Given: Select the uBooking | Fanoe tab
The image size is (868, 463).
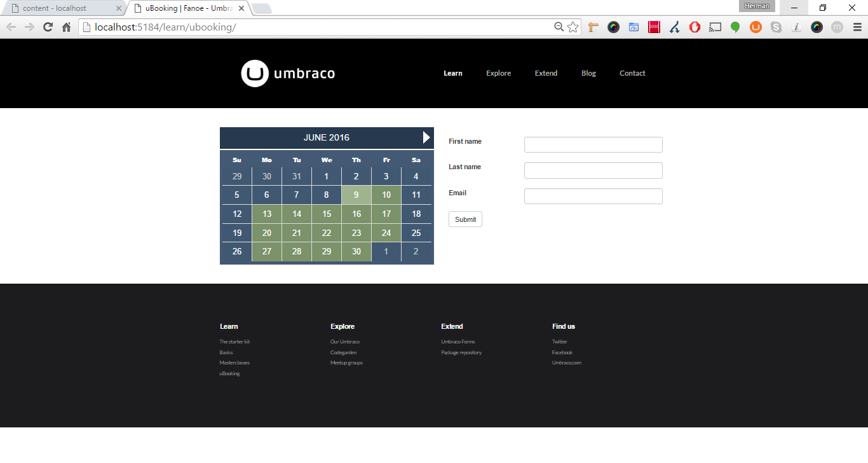Looking at the screenshot, I should click(x=187, y=8).
